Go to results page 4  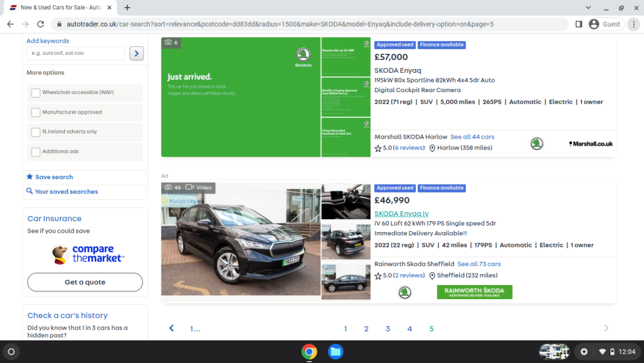coord(410,329)
